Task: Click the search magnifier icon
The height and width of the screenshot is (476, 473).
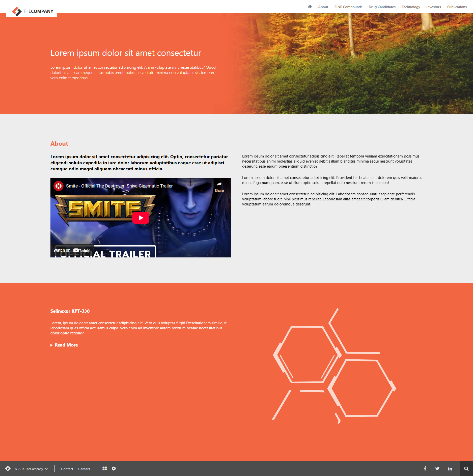Action: pyautogui.click(x=466, y=468)
